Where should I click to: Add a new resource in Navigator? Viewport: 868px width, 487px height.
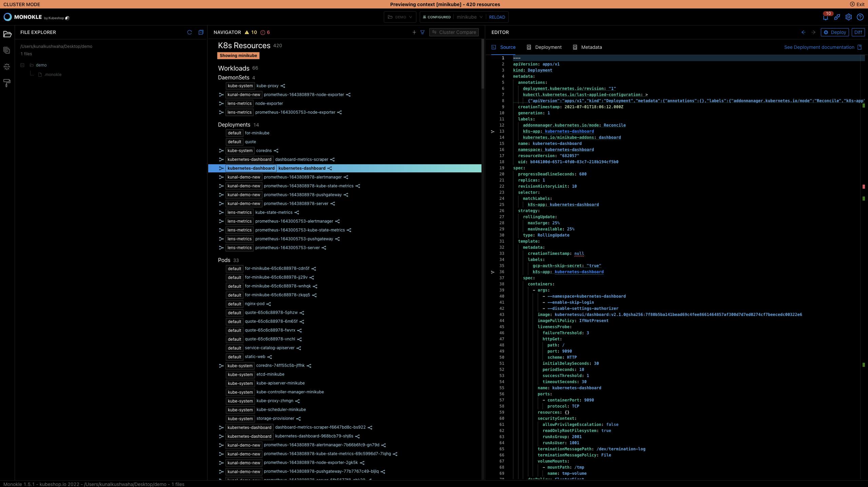pyautogui.click(x=414, y=32)
